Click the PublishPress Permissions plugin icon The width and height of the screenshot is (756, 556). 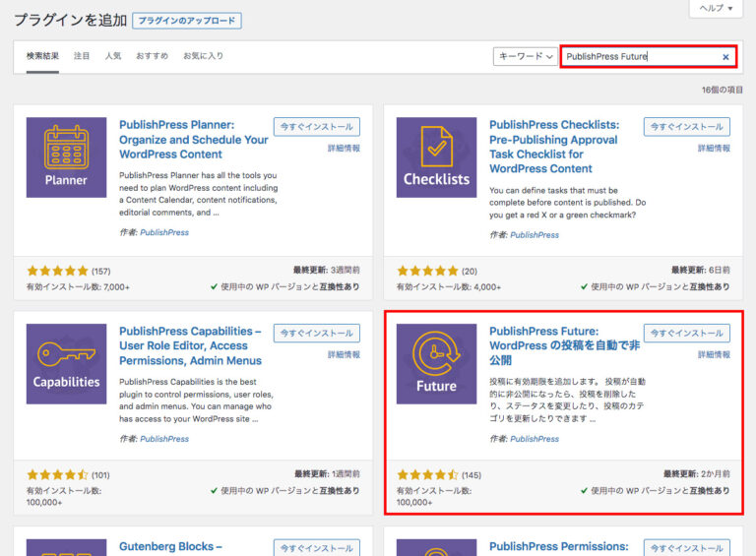436,547
